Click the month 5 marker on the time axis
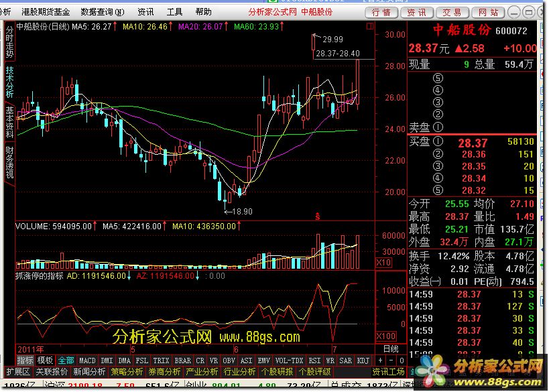This screenshot has height=392, width=549. coord(133,349)
